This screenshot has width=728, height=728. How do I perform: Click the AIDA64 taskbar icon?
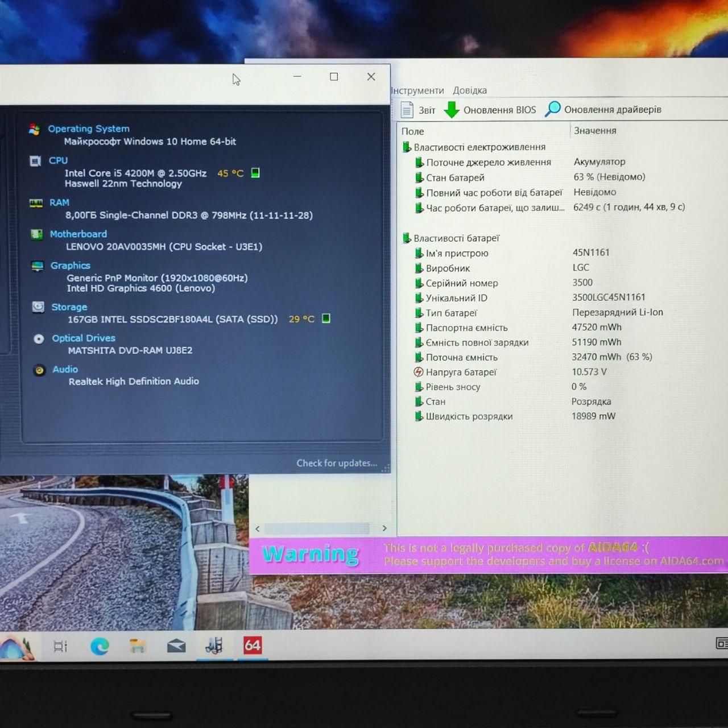coord(253,646)
